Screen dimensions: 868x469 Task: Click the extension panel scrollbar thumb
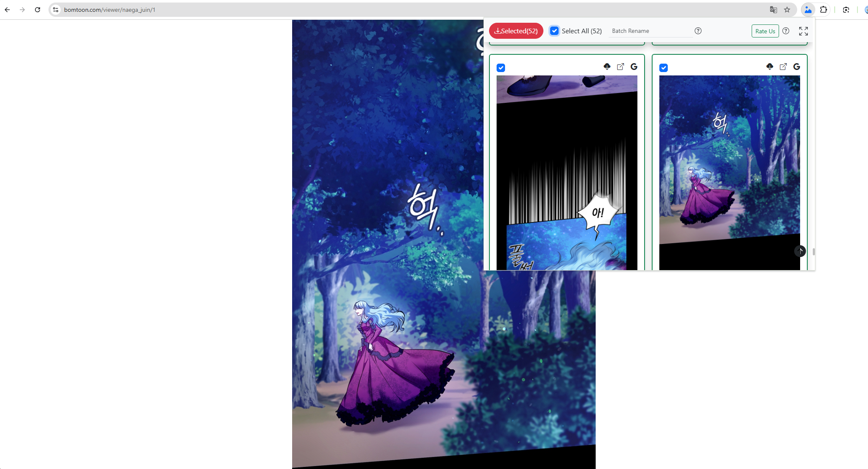[814, 252]
